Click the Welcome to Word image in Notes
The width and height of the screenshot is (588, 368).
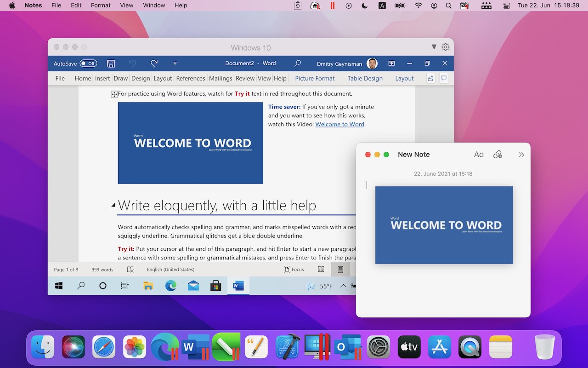point(444,225)
